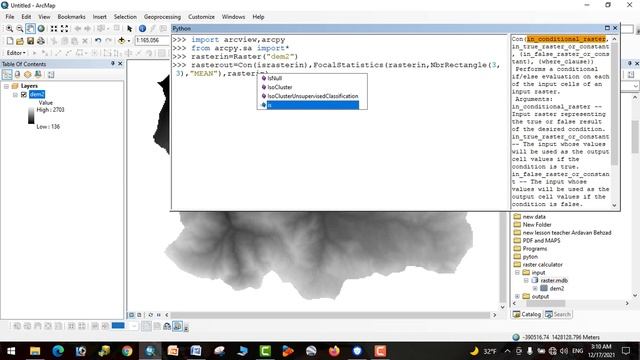Switch to the Catalog tab
The image size is (640, 360).
527,314
